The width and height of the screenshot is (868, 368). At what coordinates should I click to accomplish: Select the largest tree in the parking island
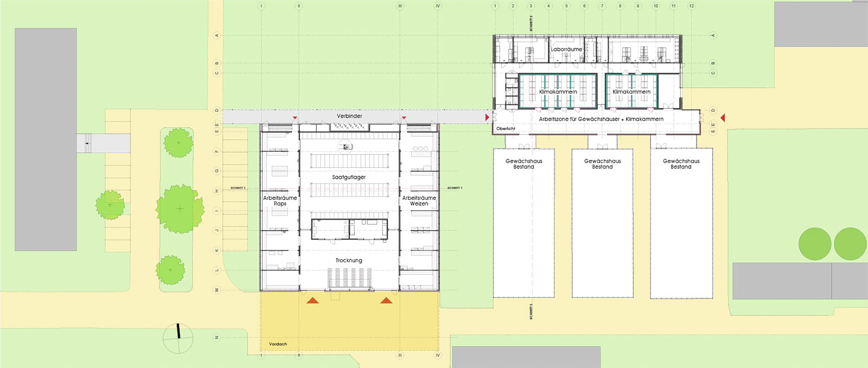tap(180, 209)
